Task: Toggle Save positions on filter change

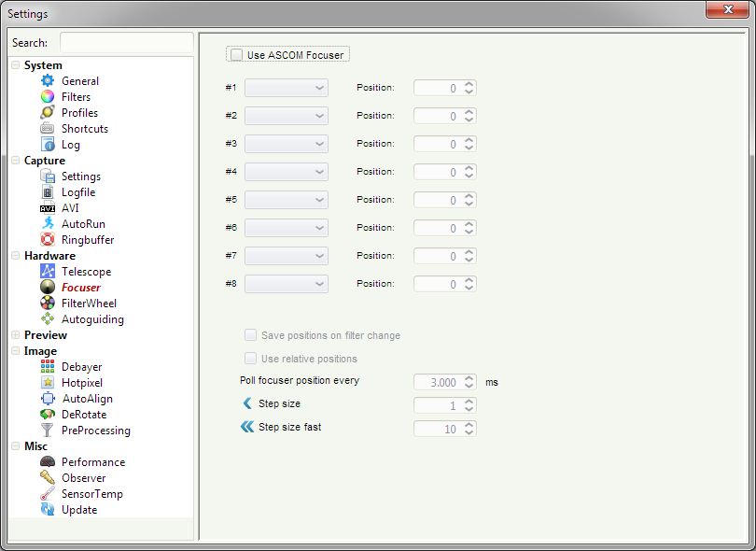Action: click(x=250, y=335)
